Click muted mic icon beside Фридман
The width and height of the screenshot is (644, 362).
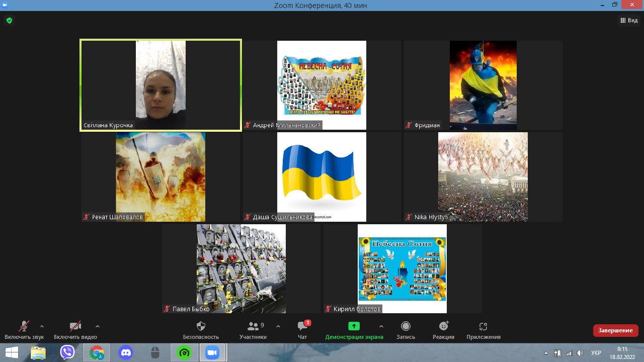409,125
